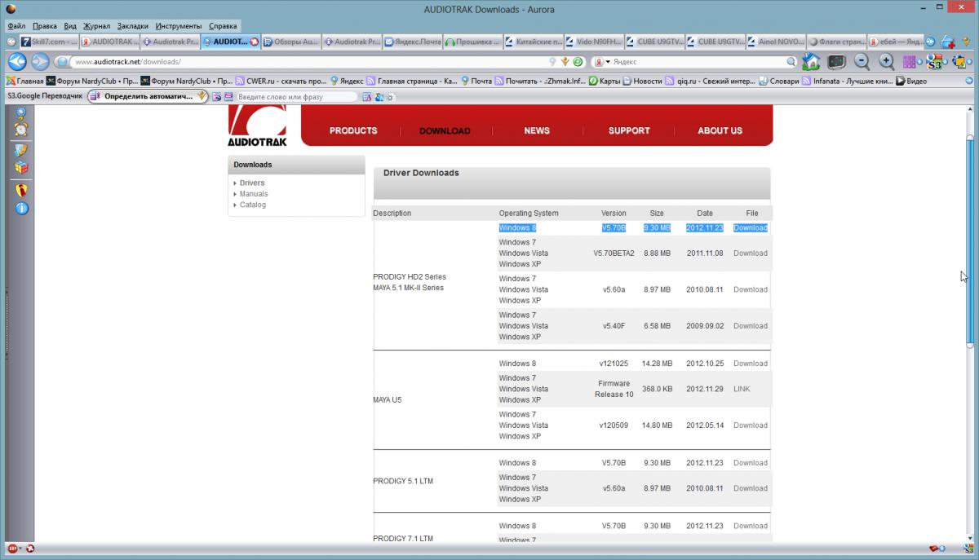Click the zoom out magnifier icon
The height and width of the screenshot is (560, 979).
(862, 61)
